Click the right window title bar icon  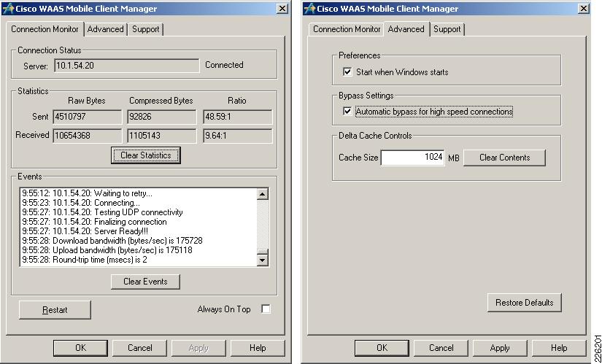click(x=309, y=9)
